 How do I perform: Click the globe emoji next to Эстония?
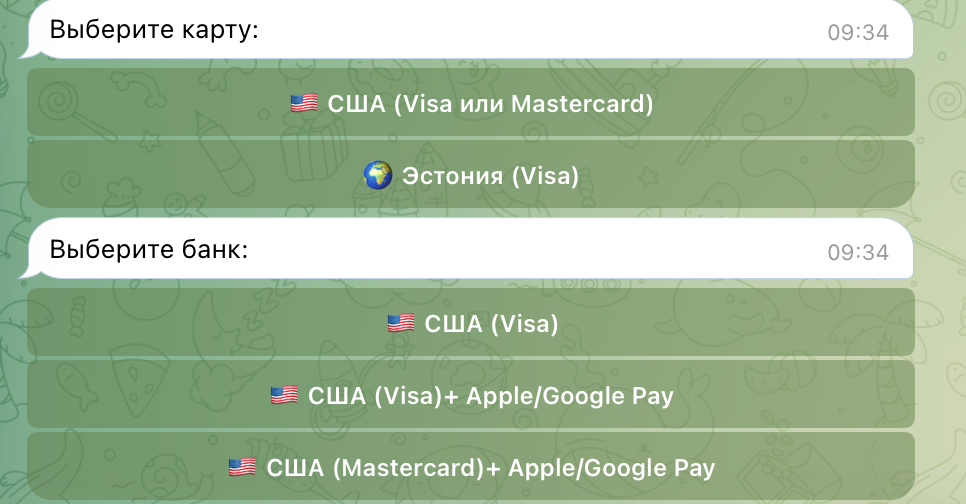point(378,175)
